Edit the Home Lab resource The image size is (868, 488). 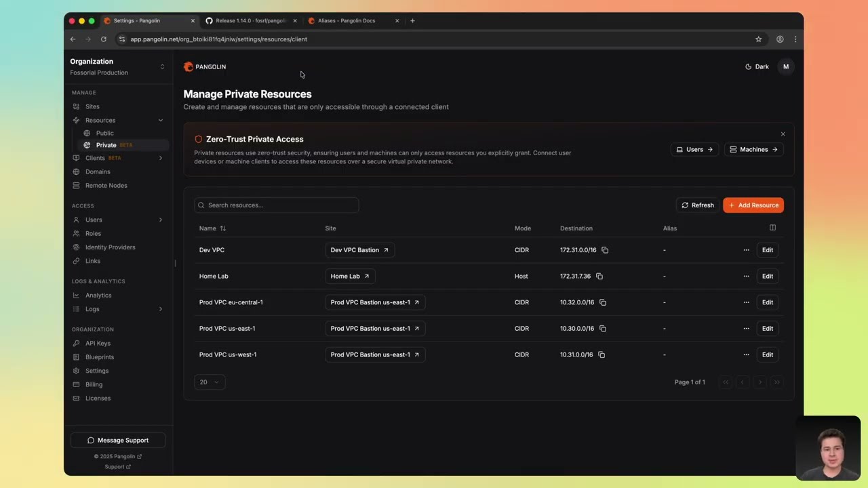767,277
